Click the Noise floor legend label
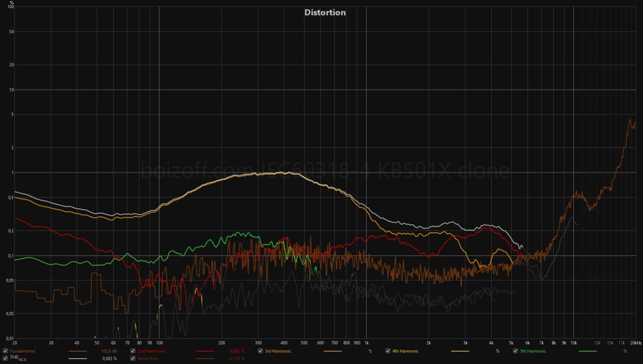 (148, 359)
